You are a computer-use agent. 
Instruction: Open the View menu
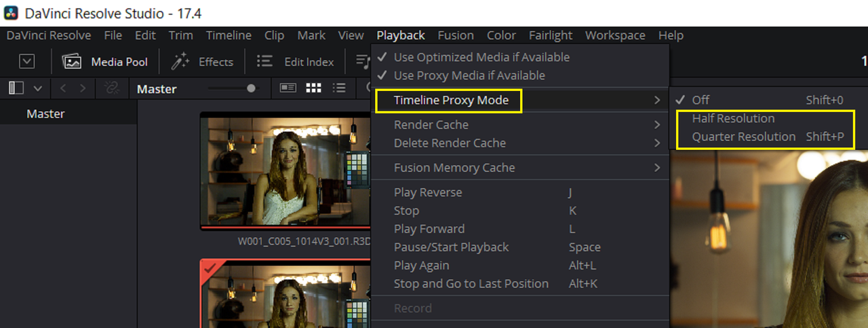pyautogui.click(x=351, y=35)
